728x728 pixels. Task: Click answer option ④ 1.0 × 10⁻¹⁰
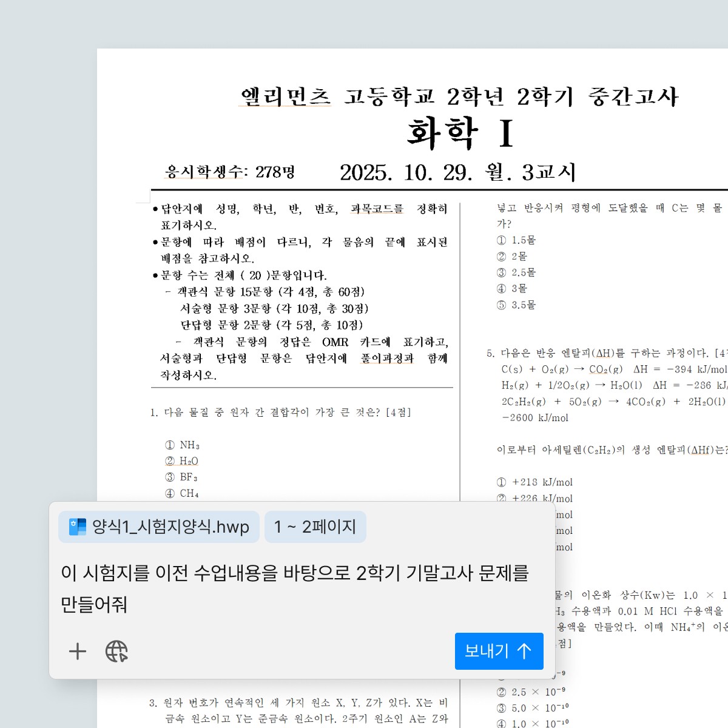(533, 724)
